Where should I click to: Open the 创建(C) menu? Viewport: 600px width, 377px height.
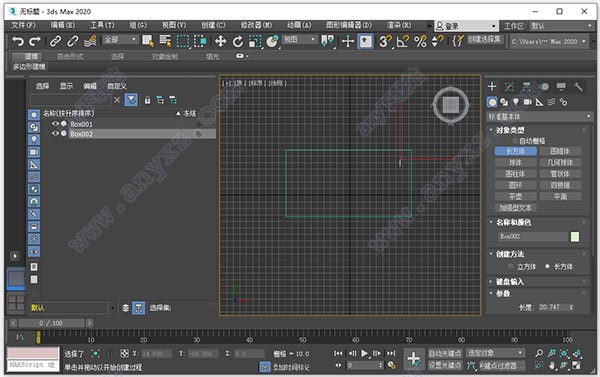point(214,25)
